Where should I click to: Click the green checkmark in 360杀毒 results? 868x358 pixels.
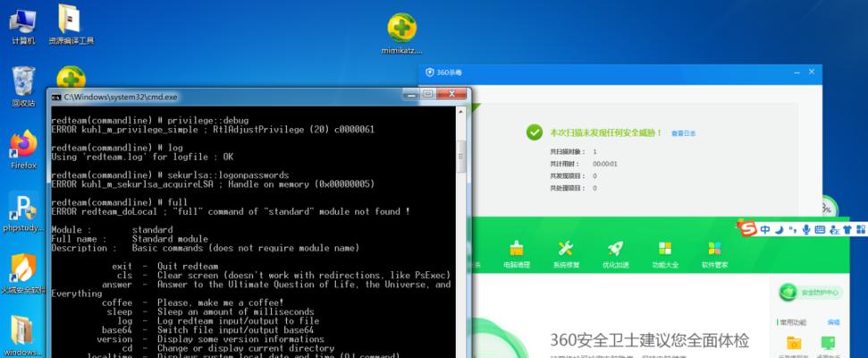coord(535,132)
